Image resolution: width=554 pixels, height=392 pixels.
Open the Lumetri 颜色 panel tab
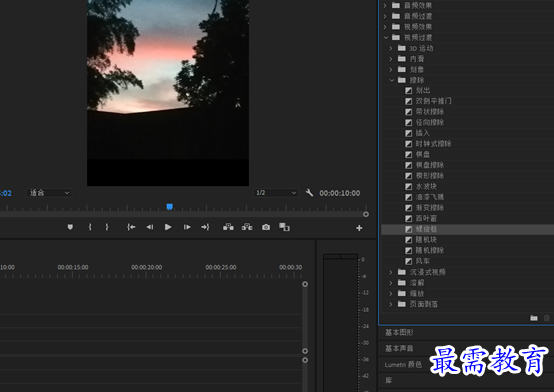[403, 364]
